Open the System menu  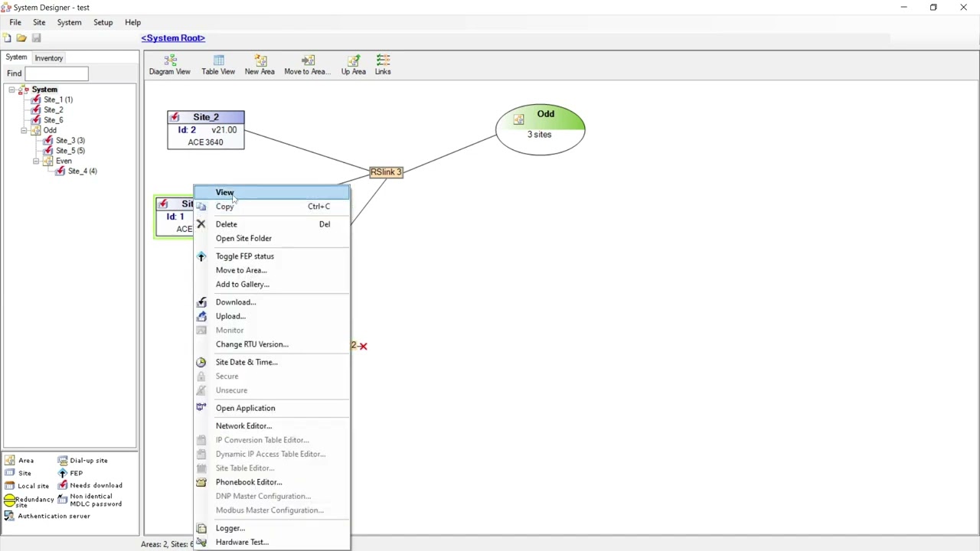pos(69,22)
